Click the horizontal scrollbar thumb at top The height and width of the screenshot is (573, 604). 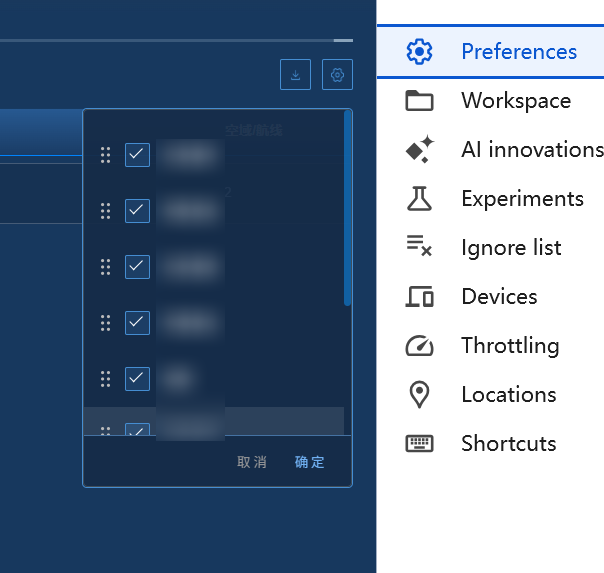[343, 40]
